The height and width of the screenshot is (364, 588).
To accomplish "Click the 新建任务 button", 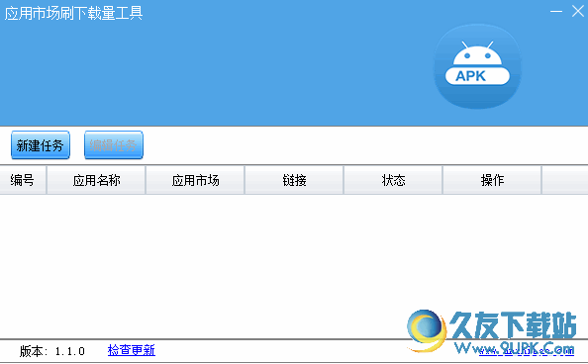I will pyautogui.click(x=41, y=145).
